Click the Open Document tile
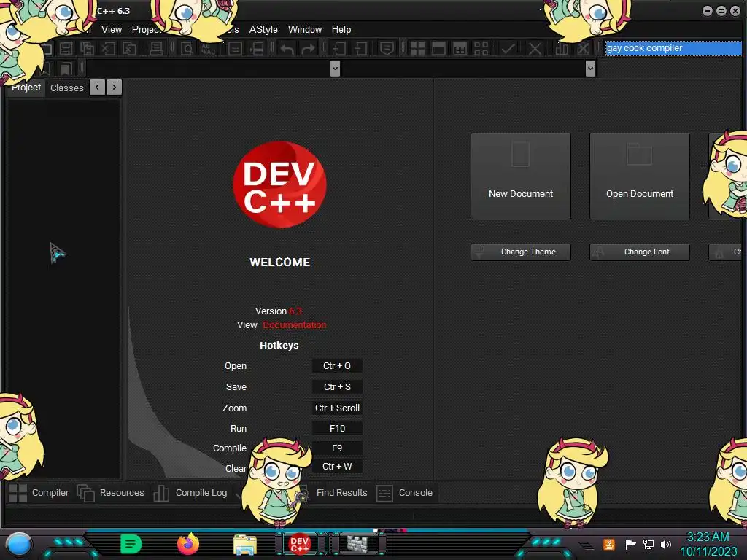This screenshot has height=560, width=747. point(639,176)
